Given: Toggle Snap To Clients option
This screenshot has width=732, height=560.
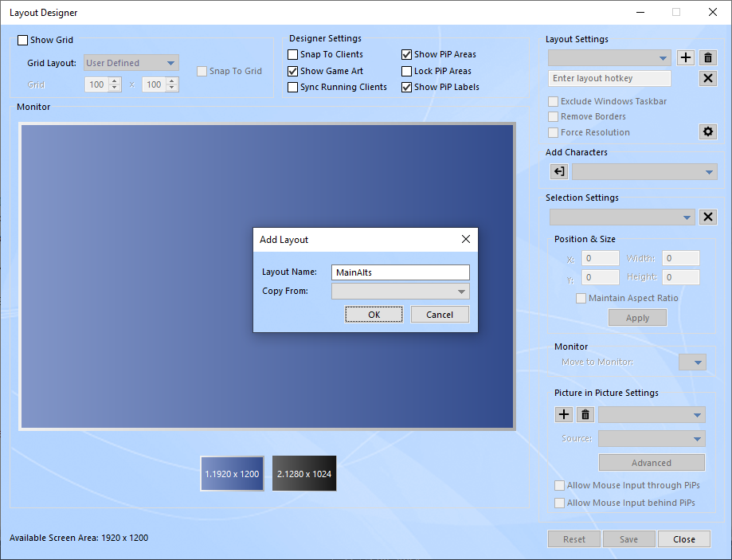Looking at the screenshot, I should pos(293,55).
